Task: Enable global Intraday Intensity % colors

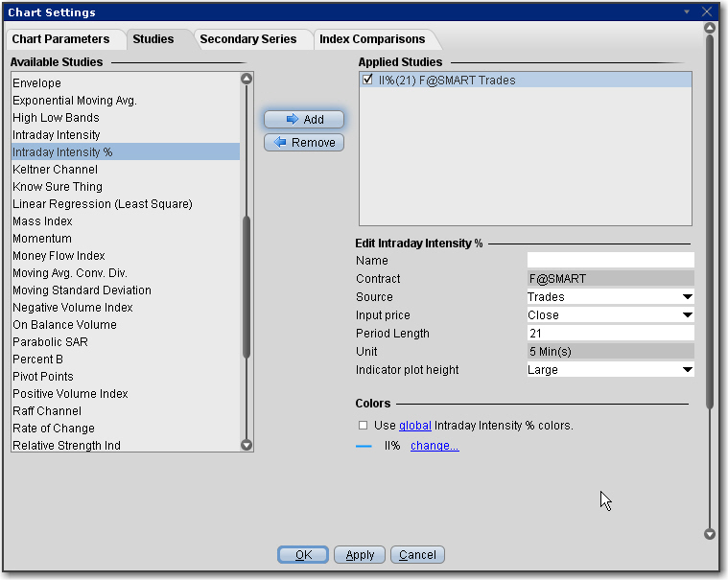Action: 363,426
